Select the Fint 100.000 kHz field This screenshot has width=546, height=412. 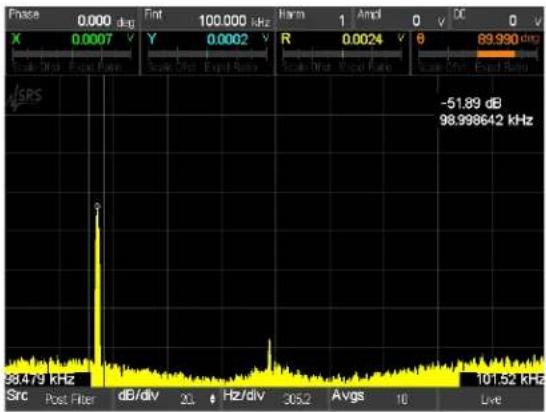208,20
